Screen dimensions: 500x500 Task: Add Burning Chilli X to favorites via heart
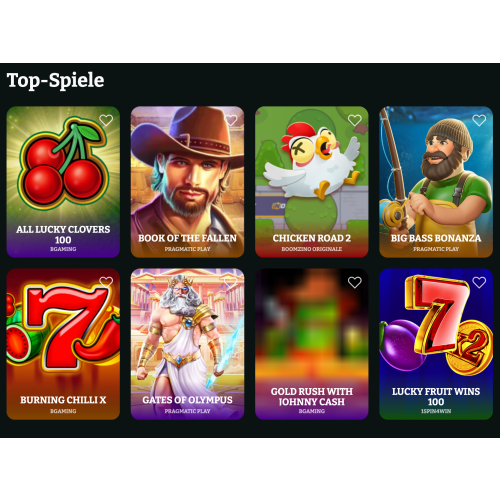pos(106,282)
